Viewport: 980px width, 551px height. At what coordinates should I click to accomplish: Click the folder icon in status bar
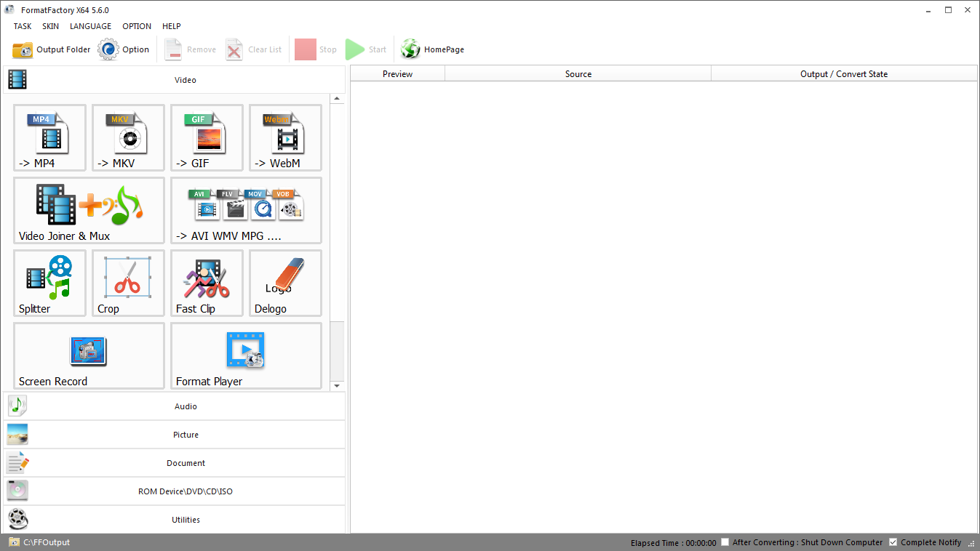click(15, 542)
